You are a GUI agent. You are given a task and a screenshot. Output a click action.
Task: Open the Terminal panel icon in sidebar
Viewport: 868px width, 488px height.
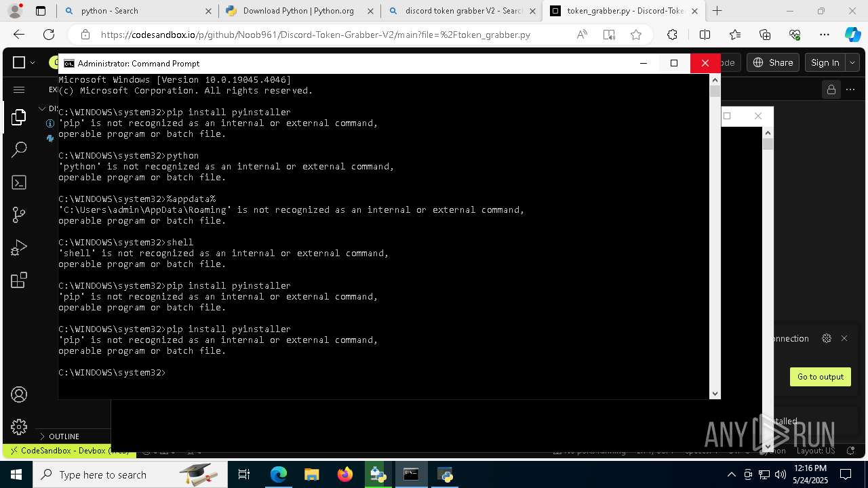19,182
